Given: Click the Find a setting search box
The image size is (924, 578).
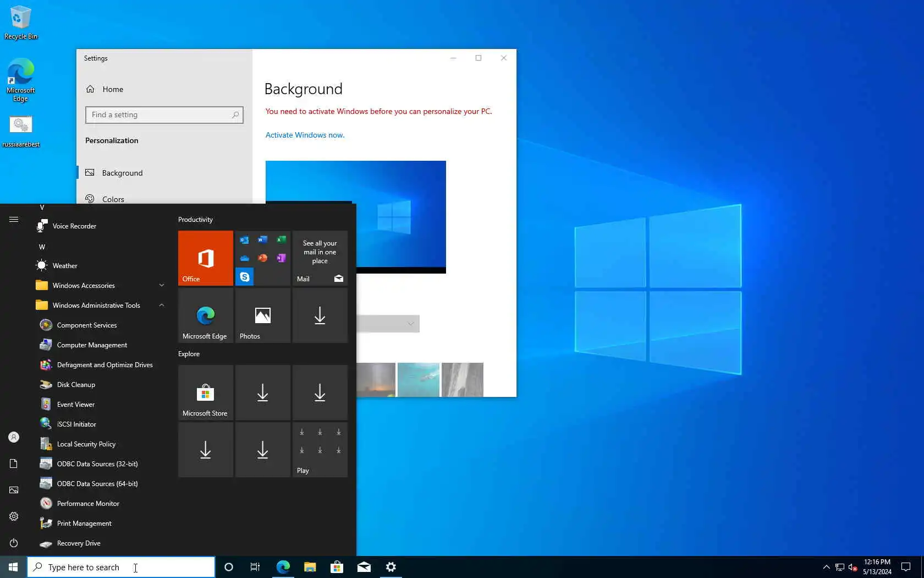Looking at the screenshot, I should pos(164,115).
